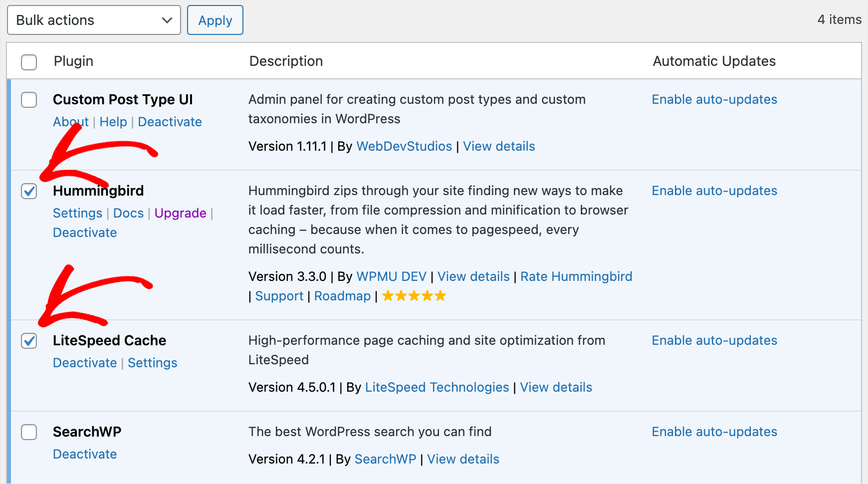Click the Plugin column header

73,61
